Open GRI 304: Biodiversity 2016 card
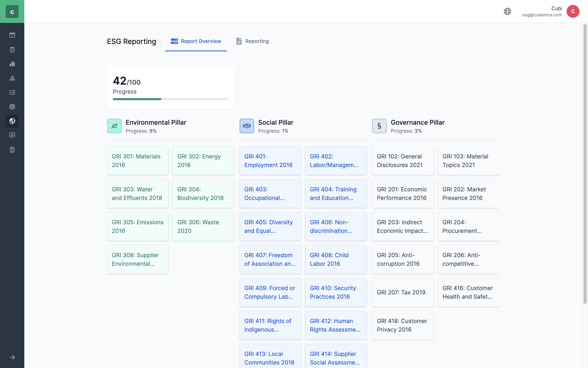Screen dimensions: 588x368 (203, 193)
